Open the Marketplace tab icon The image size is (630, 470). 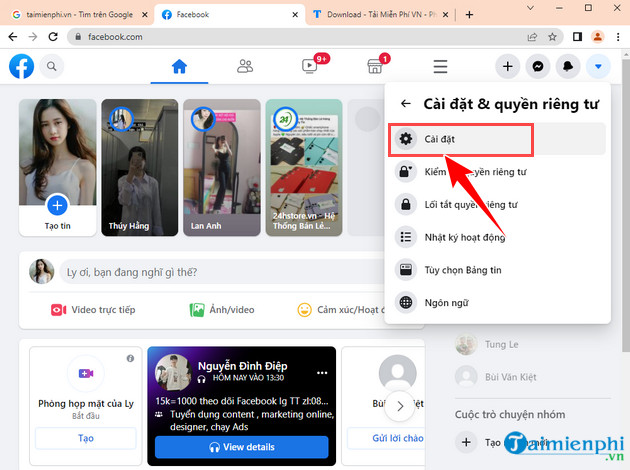click(375, 66)
